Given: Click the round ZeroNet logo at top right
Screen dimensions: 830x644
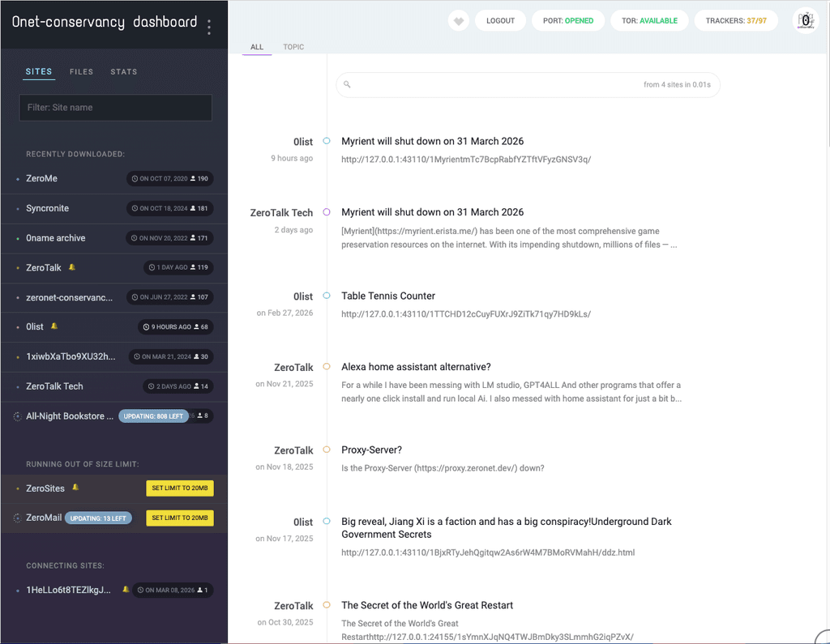Looking at the screenshot, I should 805,21.
